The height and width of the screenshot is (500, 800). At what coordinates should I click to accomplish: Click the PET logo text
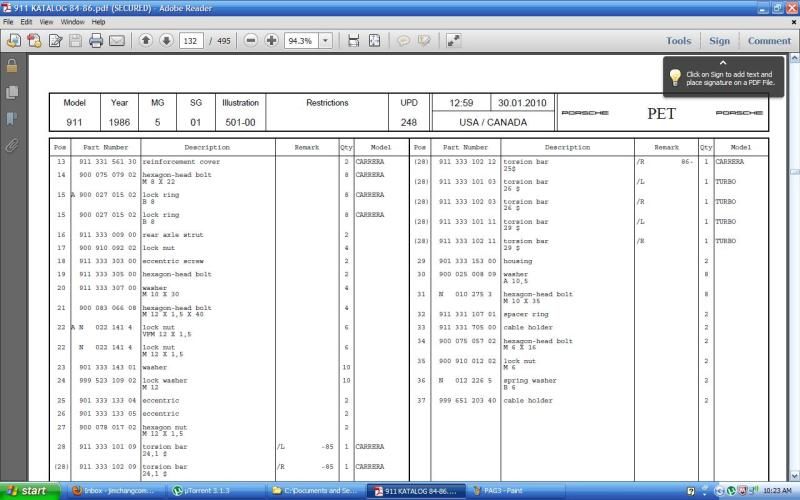(x=662, y=113)
